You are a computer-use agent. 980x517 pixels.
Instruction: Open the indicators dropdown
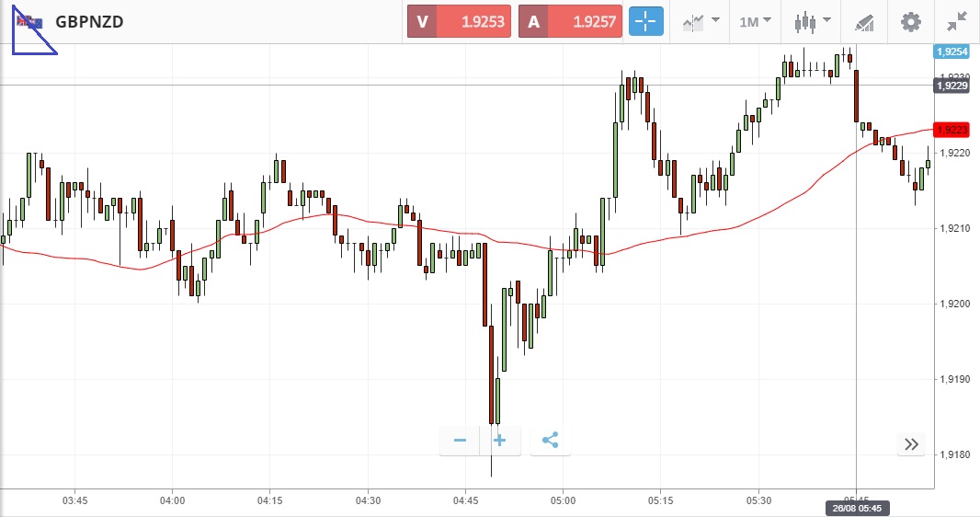point(701,21)
